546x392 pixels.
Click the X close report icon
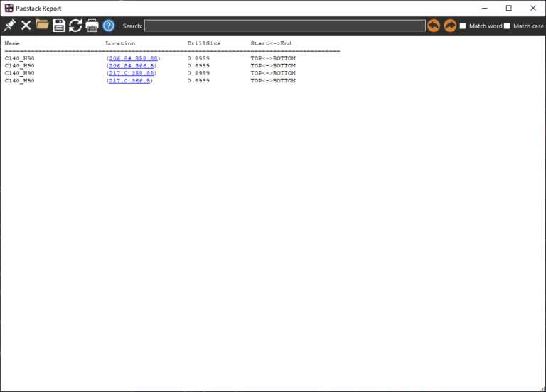coord(26,26)
